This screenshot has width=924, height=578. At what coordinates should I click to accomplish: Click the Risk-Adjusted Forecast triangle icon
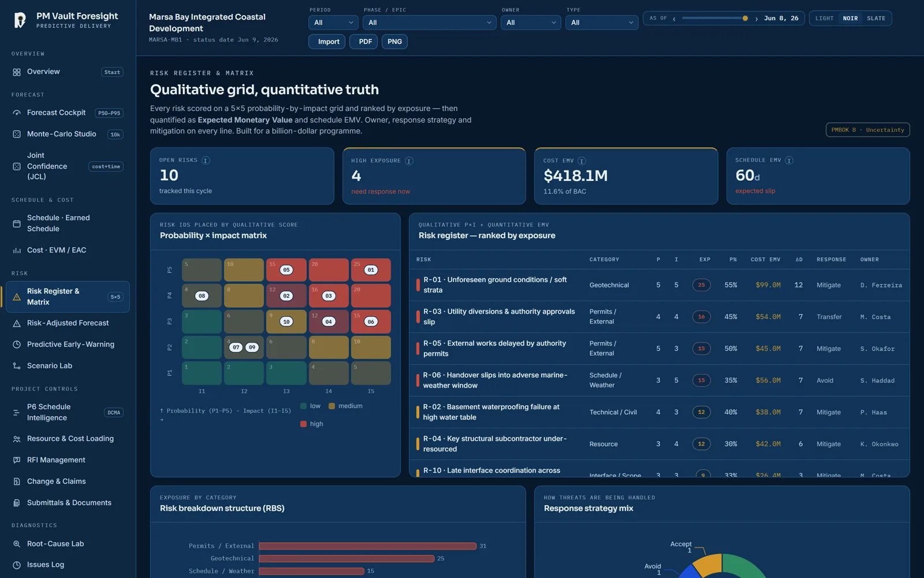click(17, 324)
